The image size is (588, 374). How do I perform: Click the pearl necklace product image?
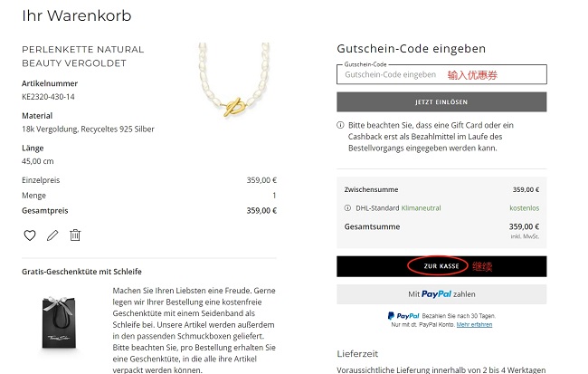tap(233, 80)
